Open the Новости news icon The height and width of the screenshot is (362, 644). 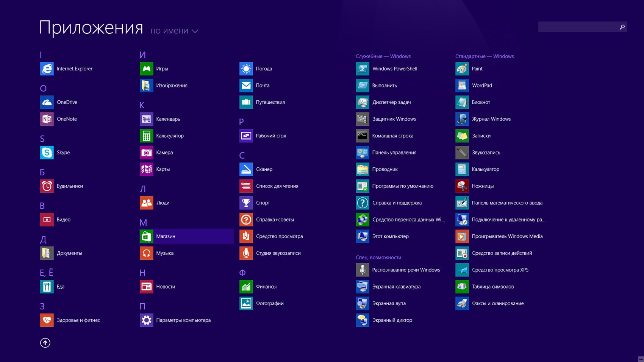tap(147, 287)
